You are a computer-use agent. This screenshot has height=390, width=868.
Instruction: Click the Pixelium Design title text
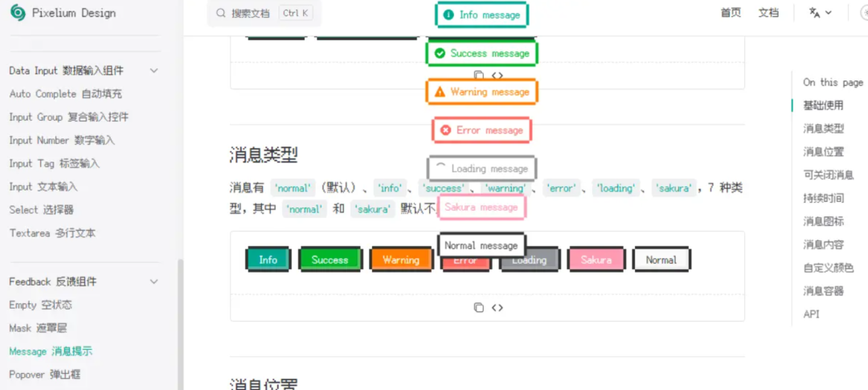pos(74,14)
